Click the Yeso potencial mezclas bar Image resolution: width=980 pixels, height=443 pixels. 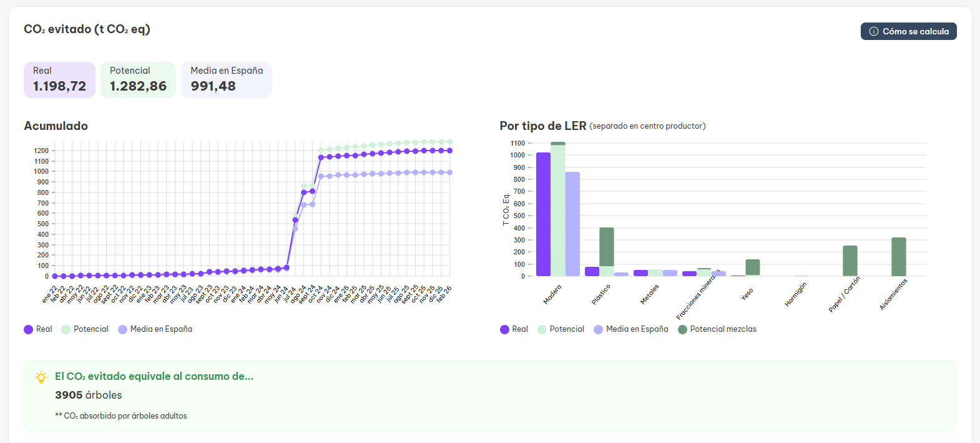752,267
